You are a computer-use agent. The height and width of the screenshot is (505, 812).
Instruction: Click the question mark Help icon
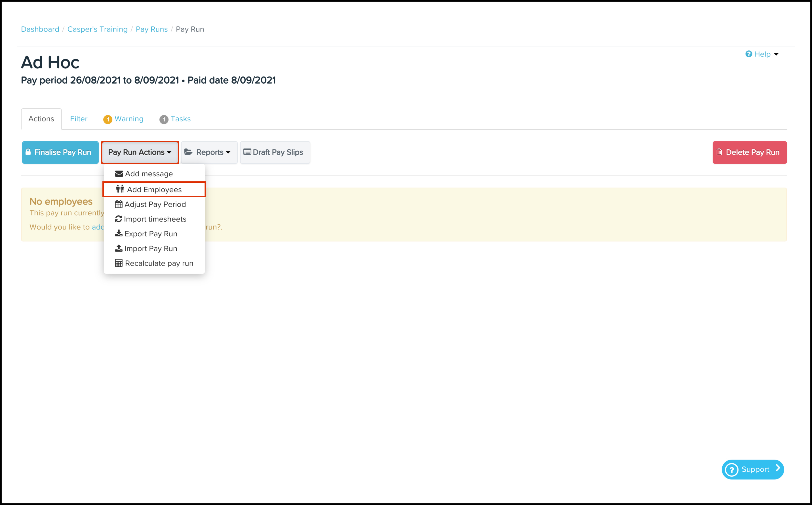click(748, 54)
